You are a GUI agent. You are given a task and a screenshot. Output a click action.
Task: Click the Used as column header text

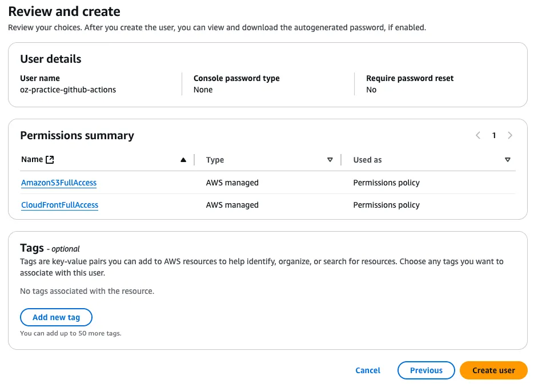pyautogui.click(x=367, y=160)
